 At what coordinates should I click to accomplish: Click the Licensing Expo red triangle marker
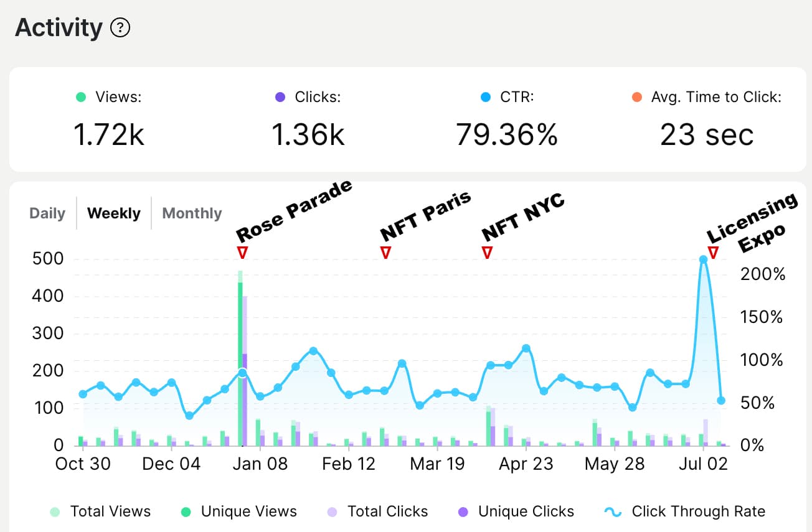point(713,252)
